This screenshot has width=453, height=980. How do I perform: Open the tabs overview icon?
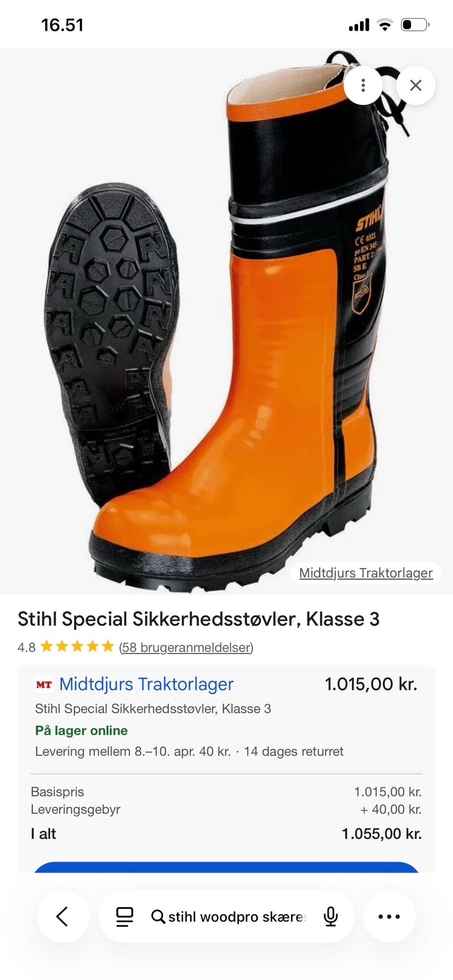click(x=125, y=917)
